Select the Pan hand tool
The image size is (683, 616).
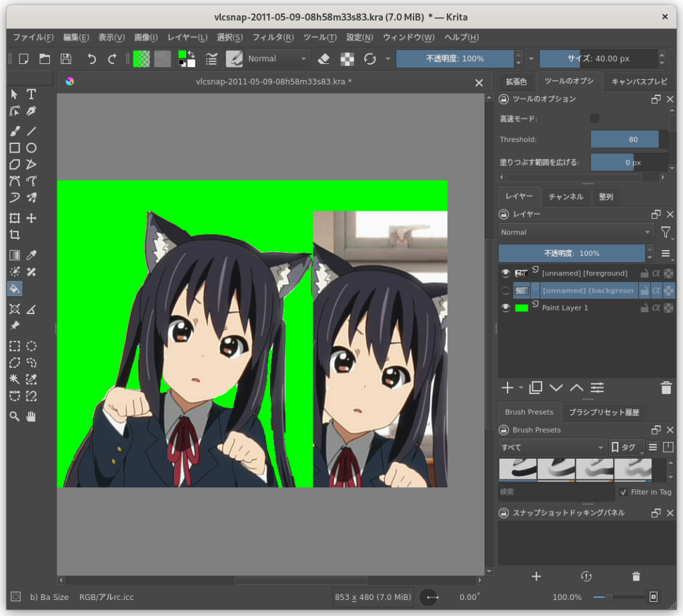coord(31,417)
